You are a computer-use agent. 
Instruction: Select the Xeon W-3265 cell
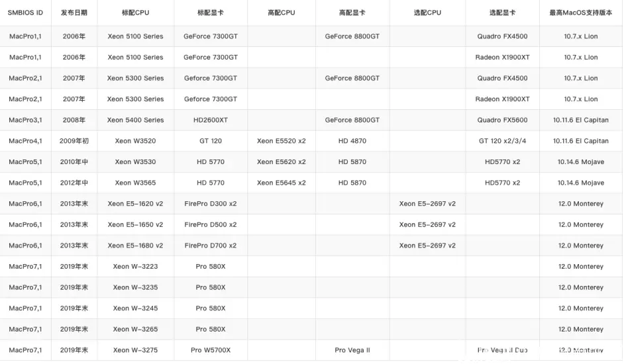tap(135, 330)
